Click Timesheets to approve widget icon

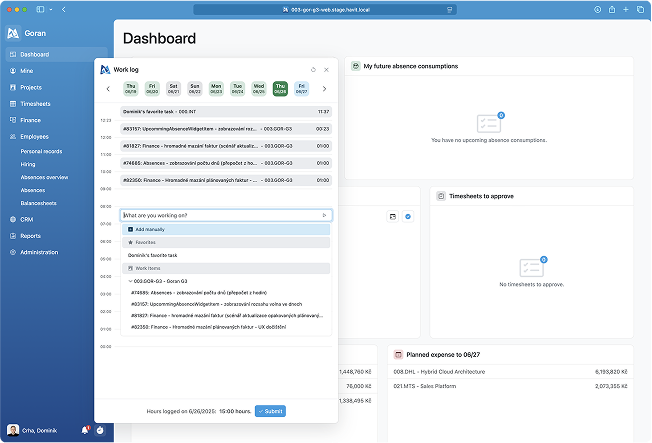pos(441,196)
